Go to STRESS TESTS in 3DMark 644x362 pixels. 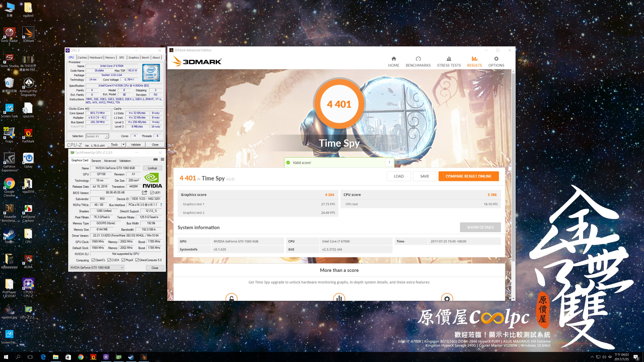(449, 62)
